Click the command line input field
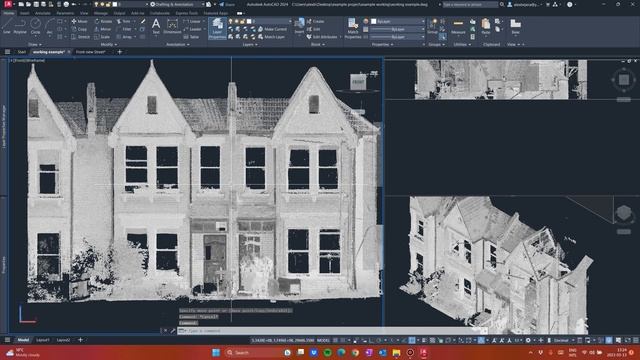640x360 pixels. pyautogui.click(x=333, y=331)
